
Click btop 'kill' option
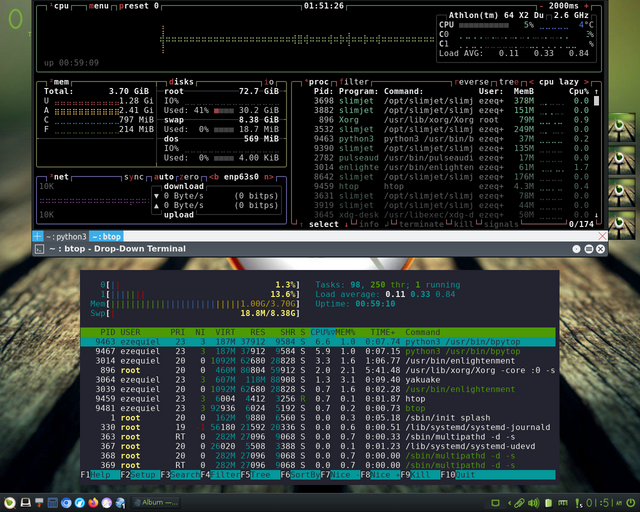pos(464,224)
